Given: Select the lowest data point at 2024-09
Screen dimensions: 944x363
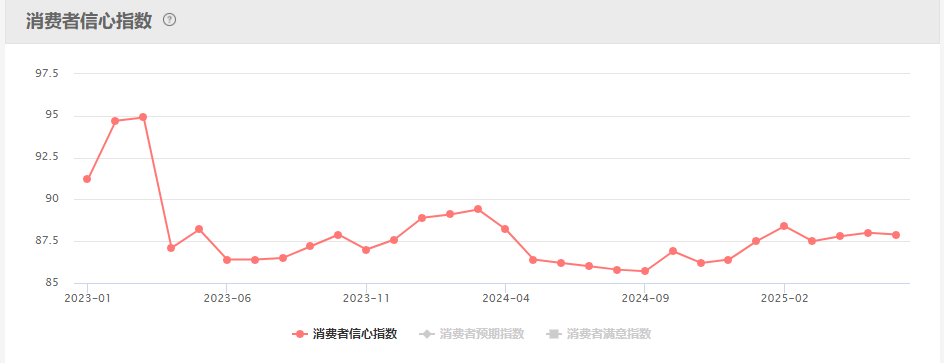Looking at the screenshot, I should pos(645,271).
